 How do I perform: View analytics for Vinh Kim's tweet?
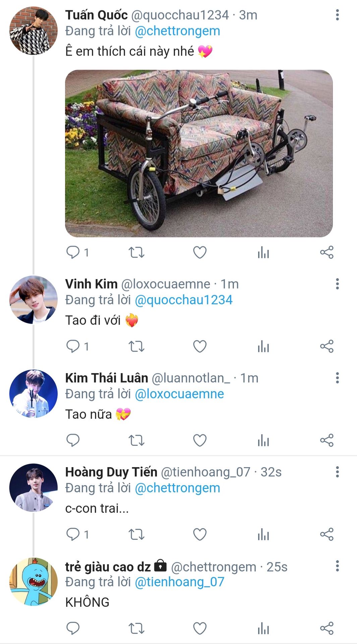263,346
